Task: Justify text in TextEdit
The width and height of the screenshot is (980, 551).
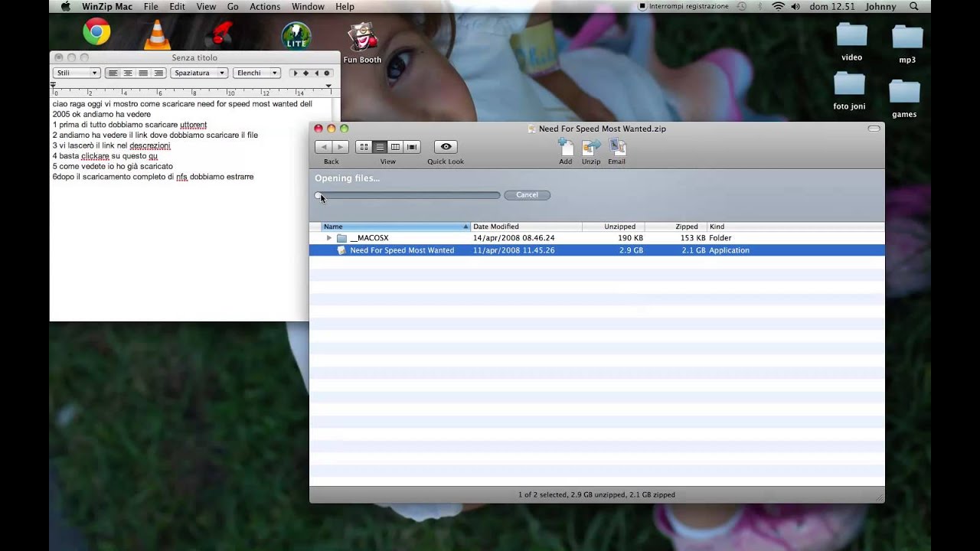Action: 143,73
